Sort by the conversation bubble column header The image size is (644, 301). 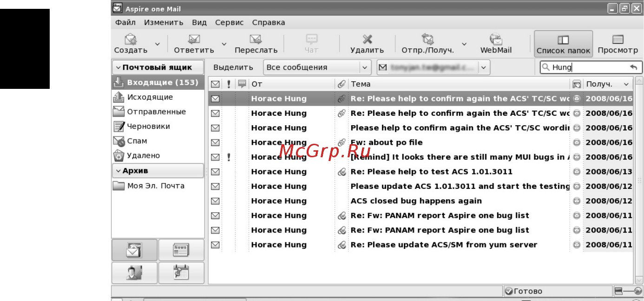242,84
